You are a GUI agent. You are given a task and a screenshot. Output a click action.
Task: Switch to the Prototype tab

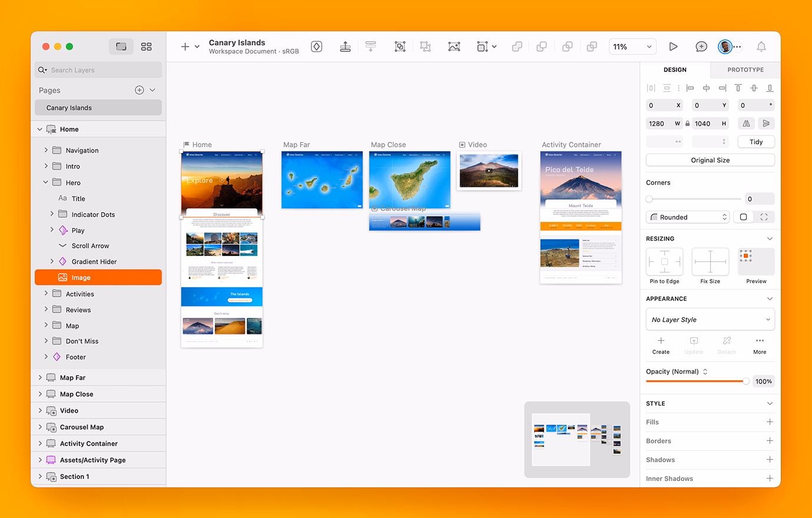(746, 69)
